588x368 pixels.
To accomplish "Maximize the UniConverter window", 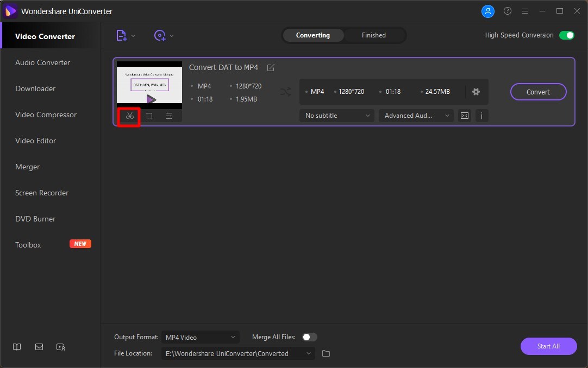I will pyautogui.click(x=560, y=11).
